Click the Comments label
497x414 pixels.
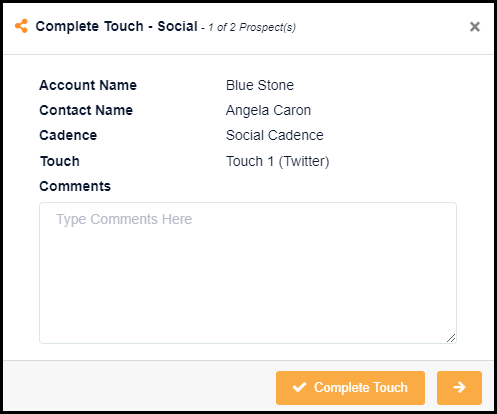(x=75, y=186)
